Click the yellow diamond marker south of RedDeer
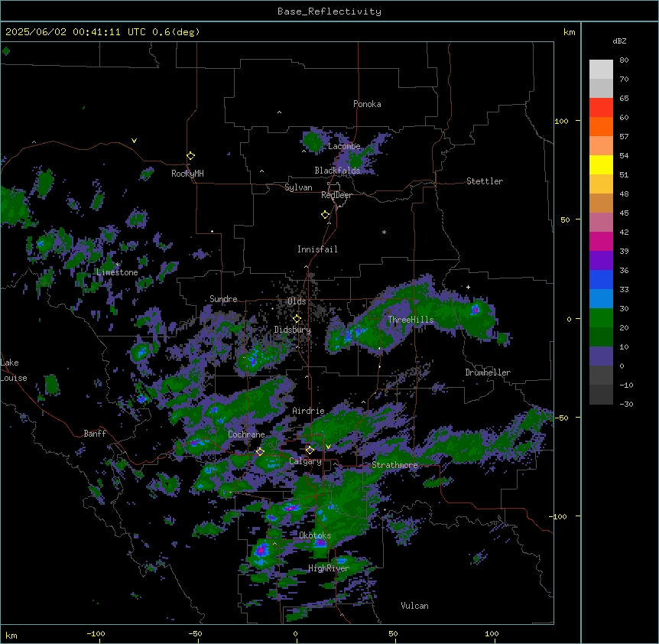 (x=326, y=215)
